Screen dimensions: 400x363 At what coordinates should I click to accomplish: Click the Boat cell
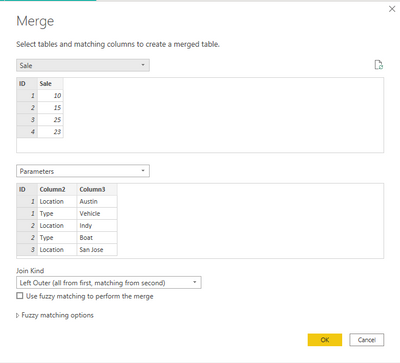(x=97, y=237)
